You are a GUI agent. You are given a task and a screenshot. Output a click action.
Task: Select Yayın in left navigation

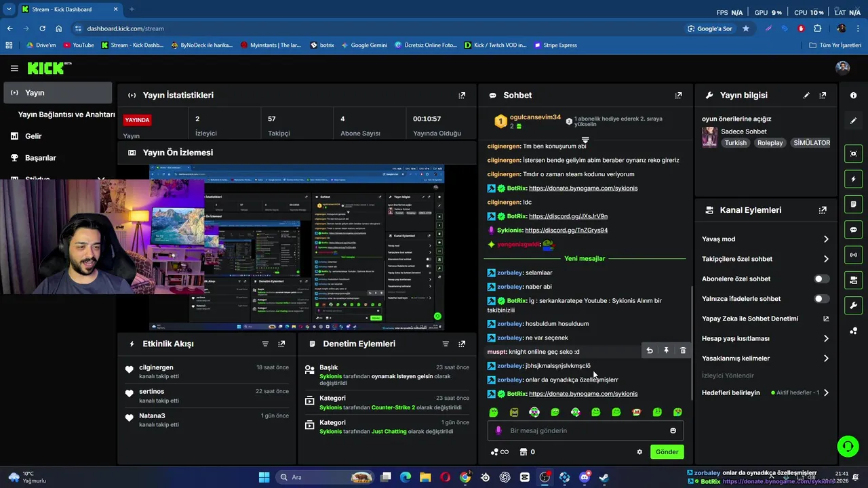57,93
